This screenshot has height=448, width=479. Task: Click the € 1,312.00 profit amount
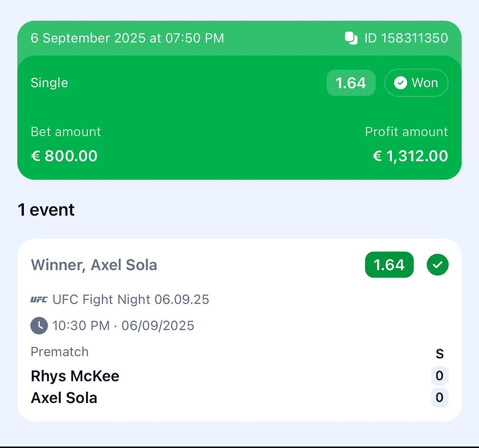point(411,156)
